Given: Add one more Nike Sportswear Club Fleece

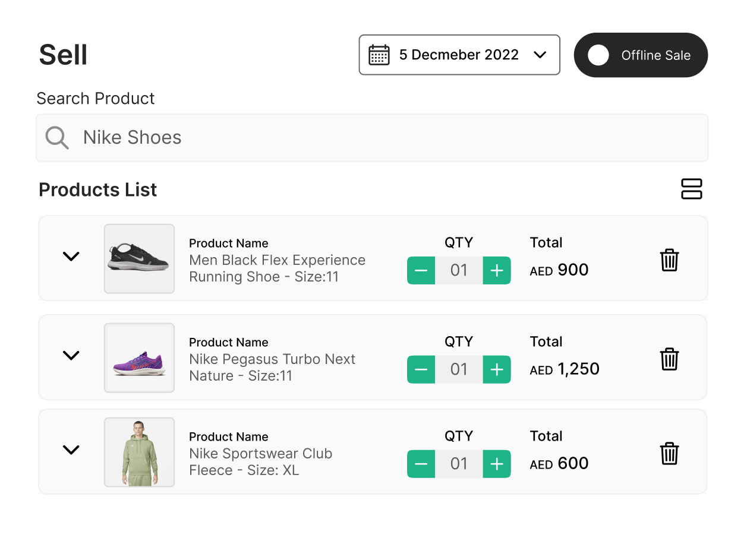Looking at the screenshot, I should point(497,464).
